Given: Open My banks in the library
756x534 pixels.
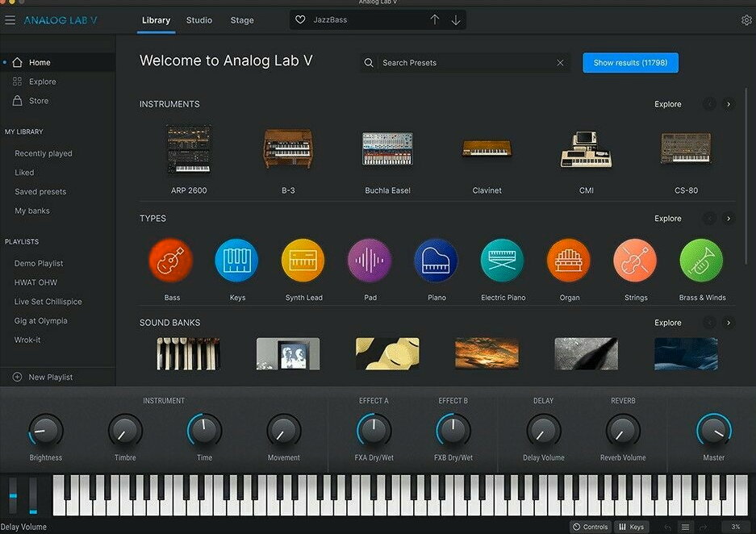Looking at the screenshot, I should pyautogui.click(x=31, y=211).
